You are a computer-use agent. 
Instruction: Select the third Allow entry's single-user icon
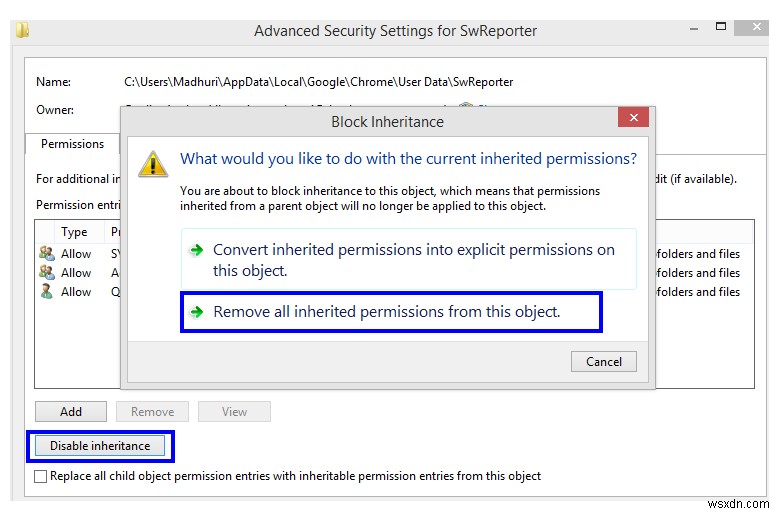46,292
